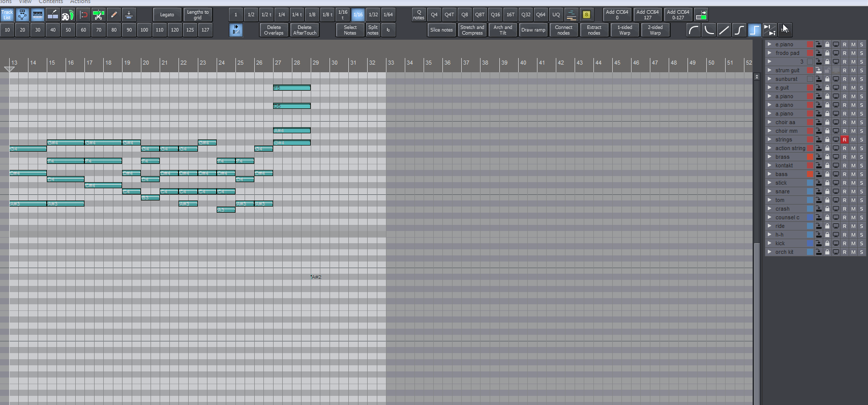This screenshot has height=405, width=868.
Task: Toggle the red magnet snap icon
Action: pos(84,15)
